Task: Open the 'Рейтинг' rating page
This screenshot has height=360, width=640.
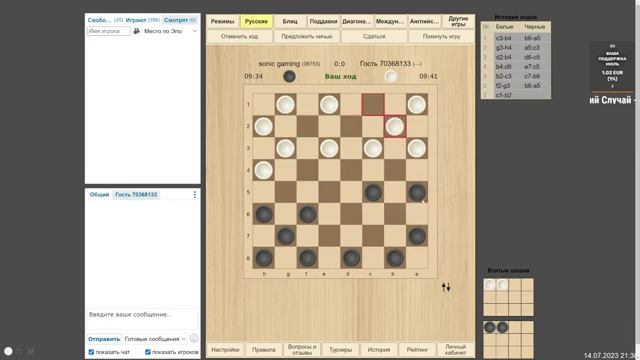Action: [x=417, y=349]
